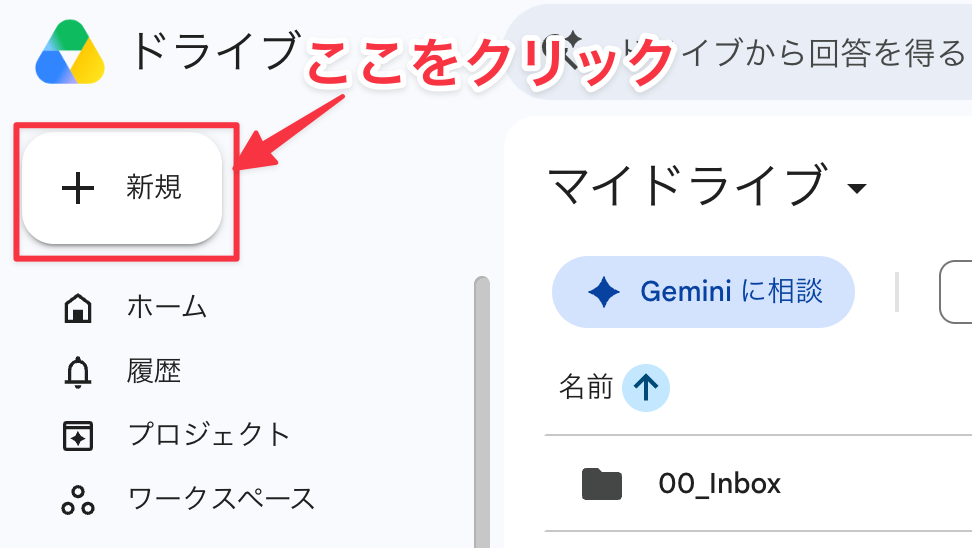972x548 pixels.
Task: Open 履歴 via the bell icon
Action: pyautogui.click(x=78, y=372)
